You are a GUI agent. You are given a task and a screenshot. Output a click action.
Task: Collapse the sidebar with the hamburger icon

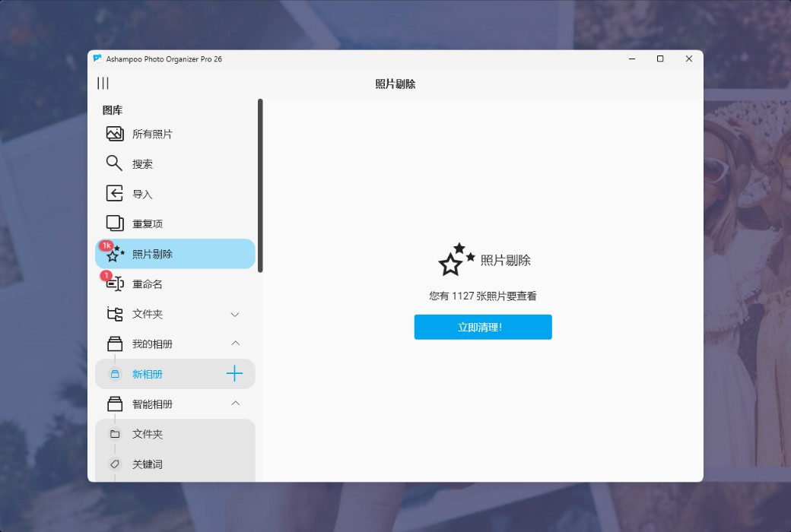pyautogui.click(x=103, y=83)
